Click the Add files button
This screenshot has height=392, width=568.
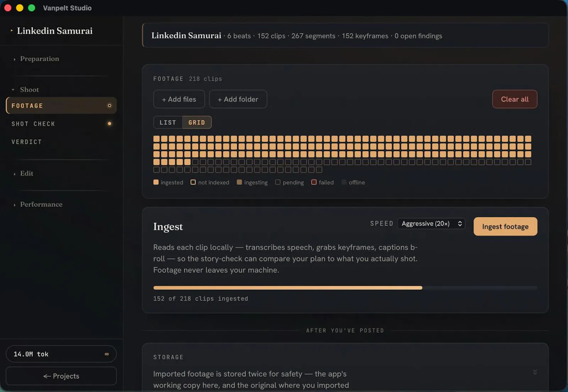tap(179, 99)
